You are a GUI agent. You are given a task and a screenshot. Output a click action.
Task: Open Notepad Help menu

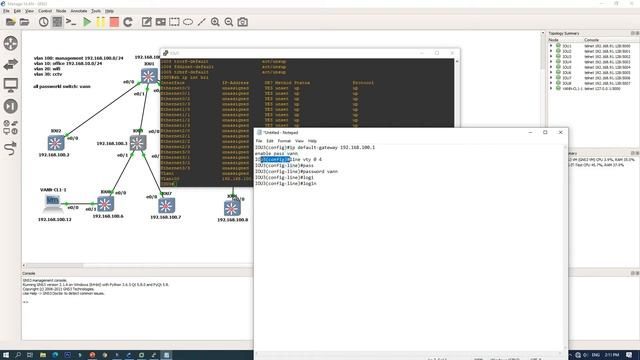pyautogui.click(x=312, y=141)
